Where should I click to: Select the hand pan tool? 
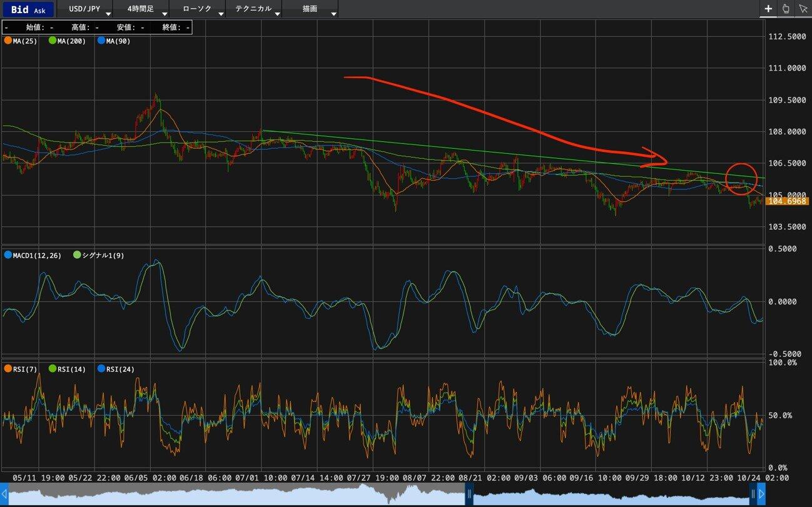click(x=786, y=9)
